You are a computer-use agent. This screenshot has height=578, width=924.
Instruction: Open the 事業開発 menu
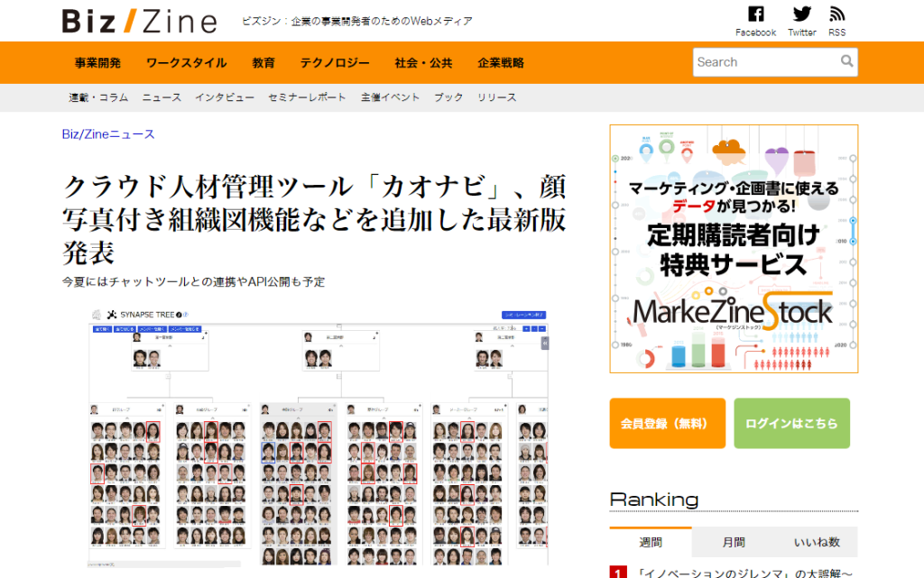(97, 63)
